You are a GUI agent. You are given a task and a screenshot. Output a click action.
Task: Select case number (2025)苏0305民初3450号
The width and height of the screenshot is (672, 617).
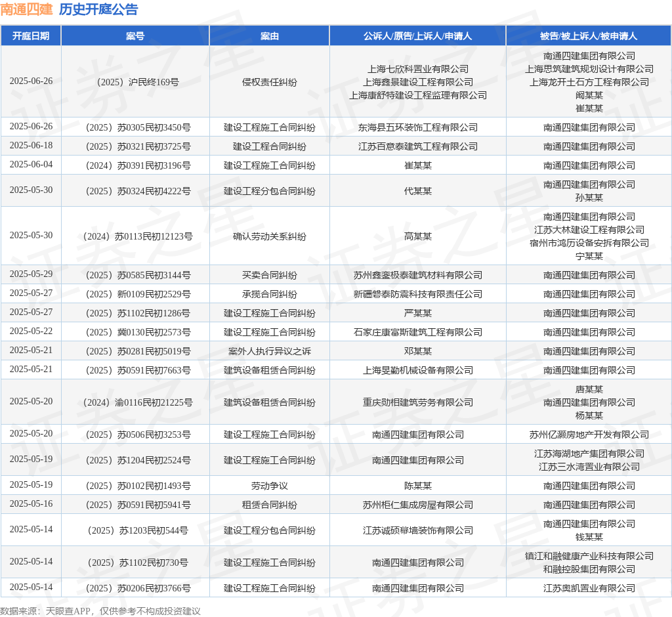pos(138,127)
